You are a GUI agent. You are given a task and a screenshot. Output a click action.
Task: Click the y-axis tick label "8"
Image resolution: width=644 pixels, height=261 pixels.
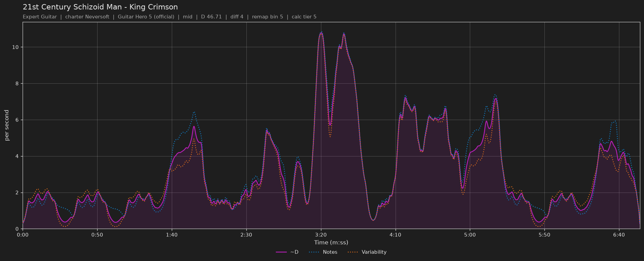click(17, 84)
